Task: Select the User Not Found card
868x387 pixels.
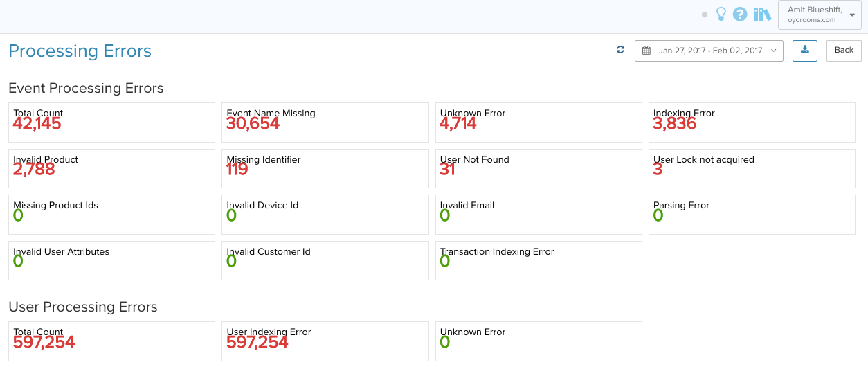Action: coord(539,169)
